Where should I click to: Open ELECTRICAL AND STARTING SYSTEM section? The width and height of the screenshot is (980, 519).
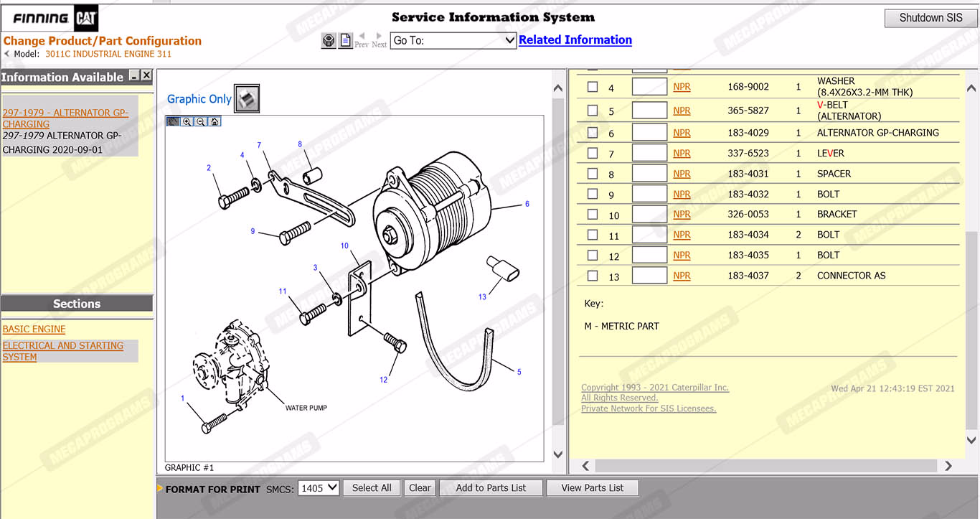(x=63, y=351)
